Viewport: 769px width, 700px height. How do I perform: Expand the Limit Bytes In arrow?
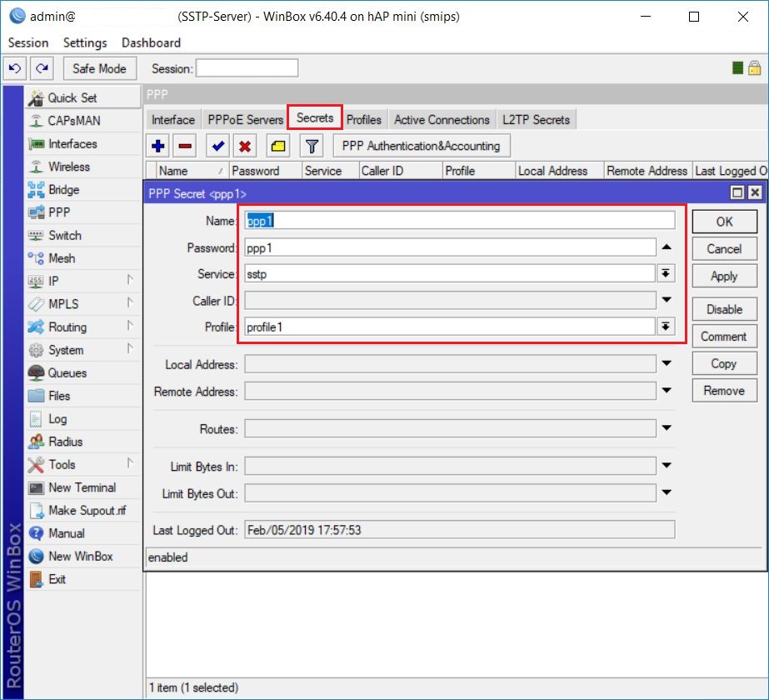[667, 466]
